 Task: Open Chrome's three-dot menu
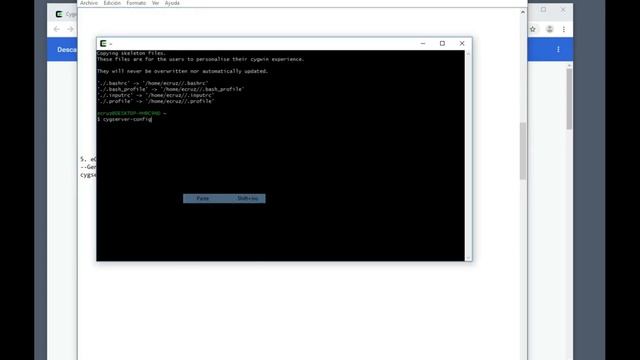[x=564, y=29]
